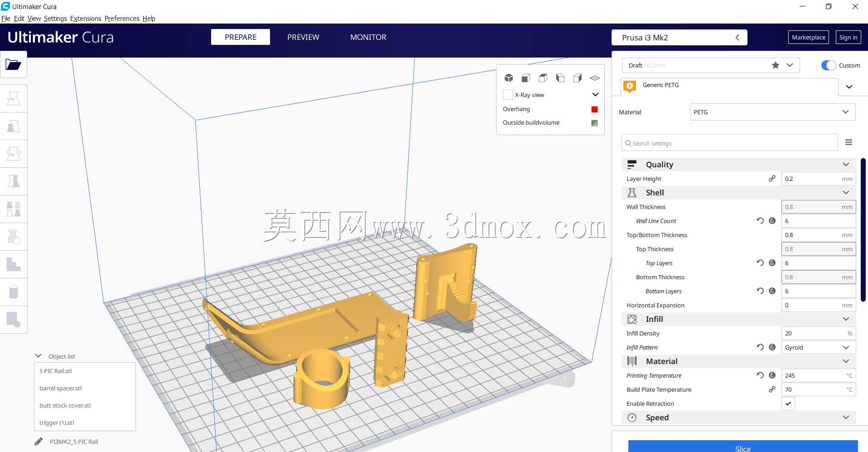Click the formula icon for Top Layers

click(x=772, y=263)
